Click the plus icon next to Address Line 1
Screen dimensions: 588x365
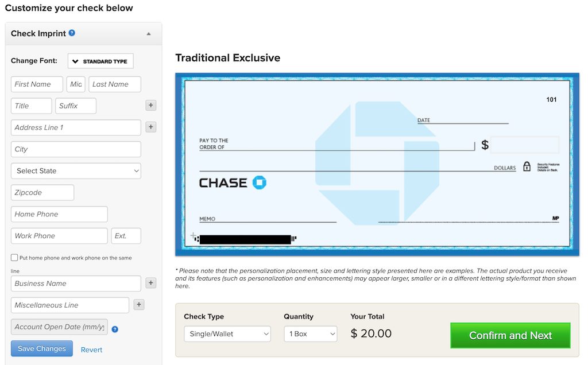click(150, 127)
